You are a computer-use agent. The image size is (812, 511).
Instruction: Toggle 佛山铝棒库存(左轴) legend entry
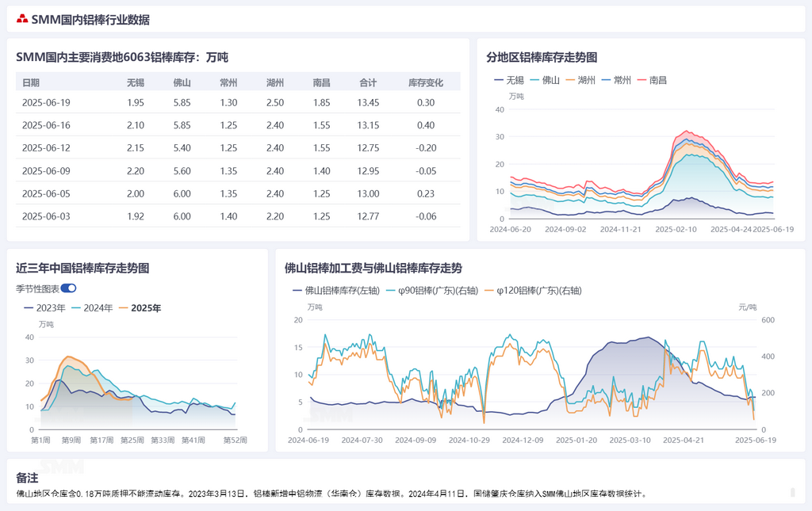coord(336,291)
